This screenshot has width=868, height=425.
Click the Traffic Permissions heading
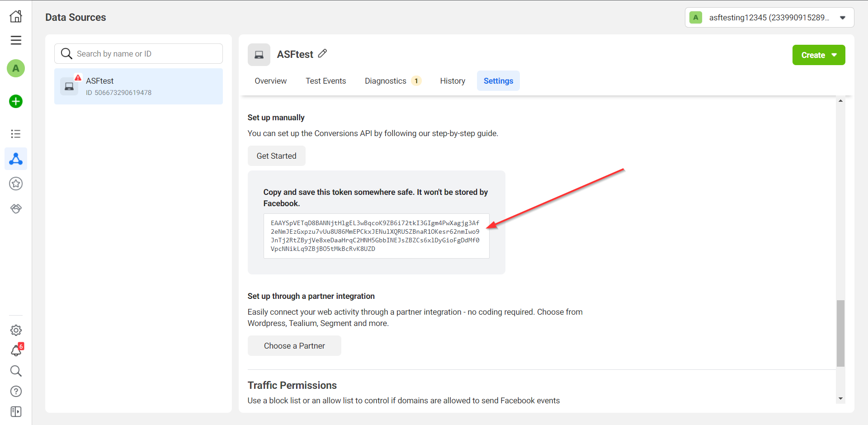[x=292, y=385]
